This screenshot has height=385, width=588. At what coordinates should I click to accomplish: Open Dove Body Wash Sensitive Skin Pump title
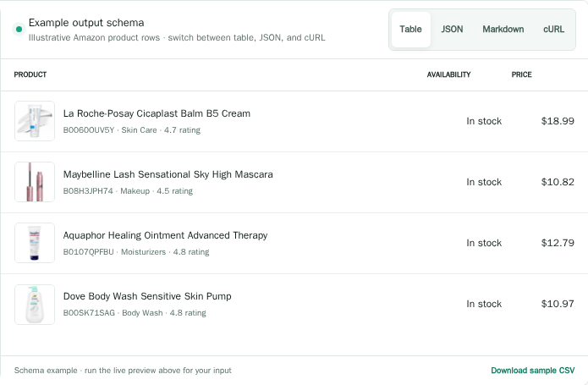(x=147, y=296)
